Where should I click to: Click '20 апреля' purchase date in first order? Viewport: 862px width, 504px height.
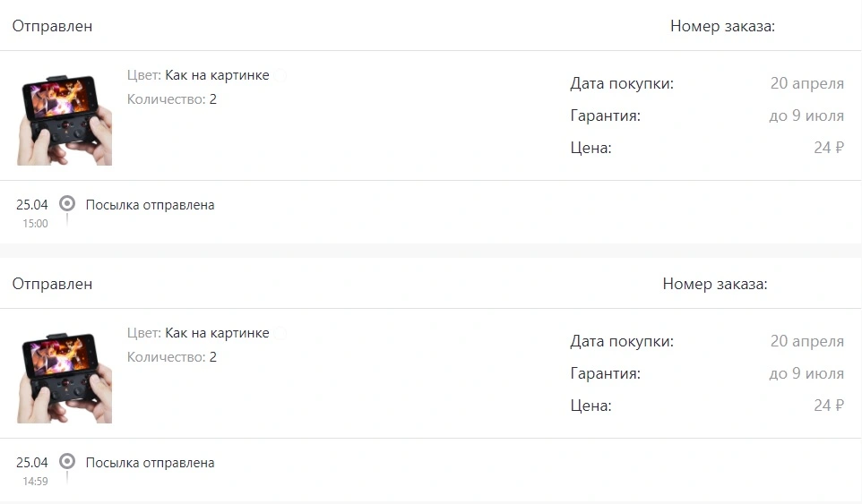point(807,83)
